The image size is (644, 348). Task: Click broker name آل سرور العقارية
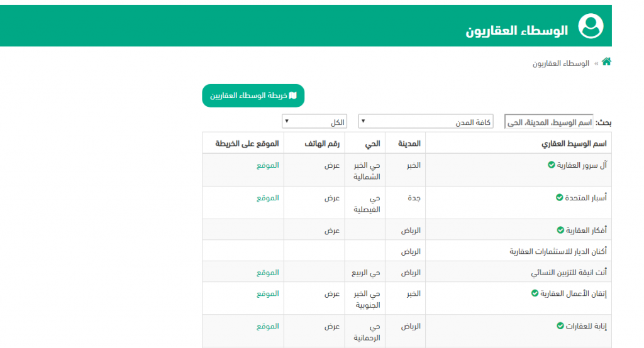(582, 165)
